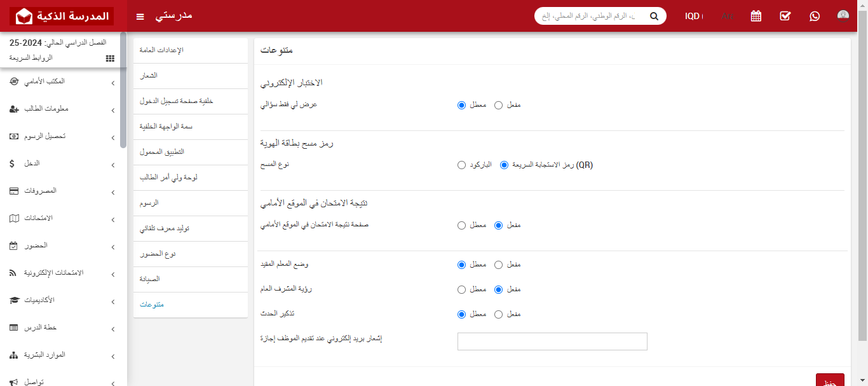This screenshot has height=386, width=868.
Task: Click the quick links grid icon under الروابط السريعة
Action: 110,58
